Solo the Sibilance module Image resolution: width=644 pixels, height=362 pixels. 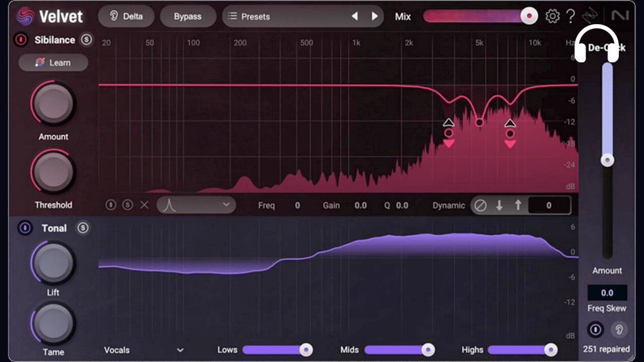coord(87,40)
